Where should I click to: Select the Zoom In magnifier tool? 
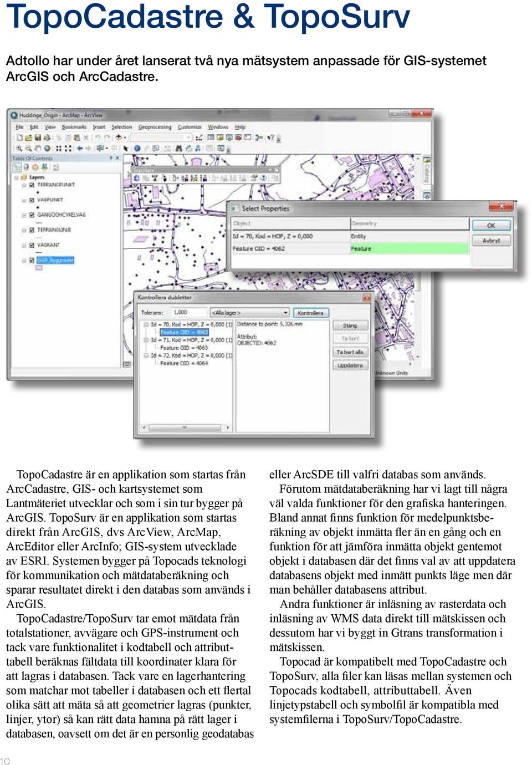tap(19, 149)
